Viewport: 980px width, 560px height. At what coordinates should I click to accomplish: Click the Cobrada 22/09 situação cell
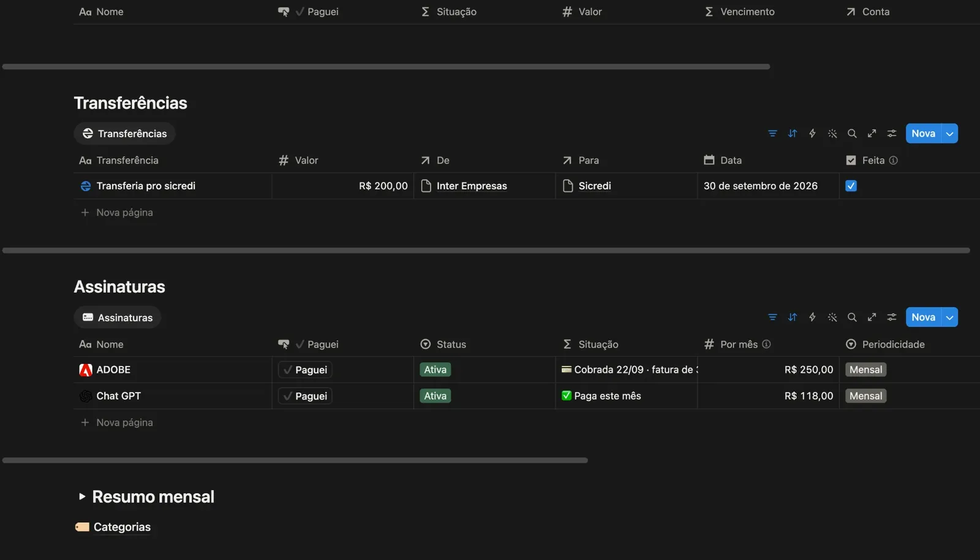[x=626, y=370]
